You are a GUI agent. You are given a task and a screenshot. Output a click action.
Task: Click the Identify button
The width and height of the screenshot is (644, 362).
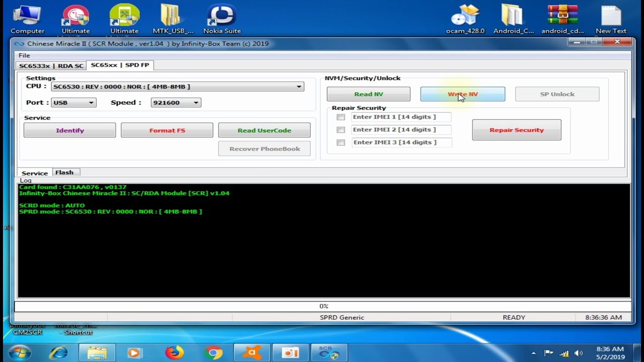tap(69, 130)
